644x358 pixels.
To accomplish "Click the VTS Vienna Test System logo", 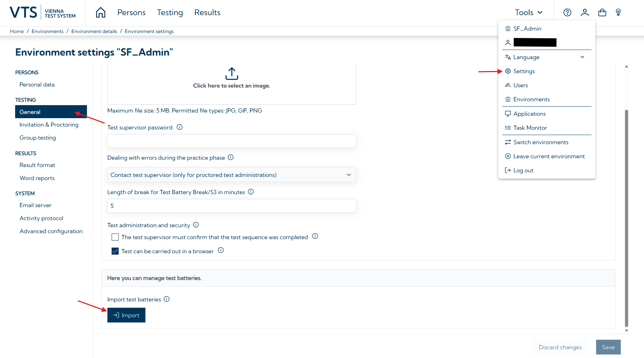I will pyautogui.click(x=43, y=13).
